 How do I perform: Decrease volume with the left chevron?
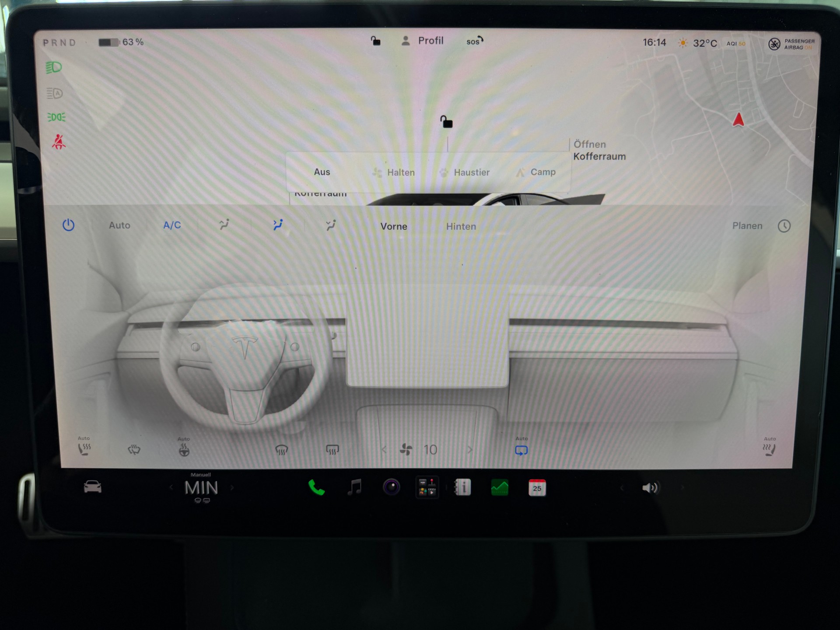pyautogui.click(x=622, y=488)
